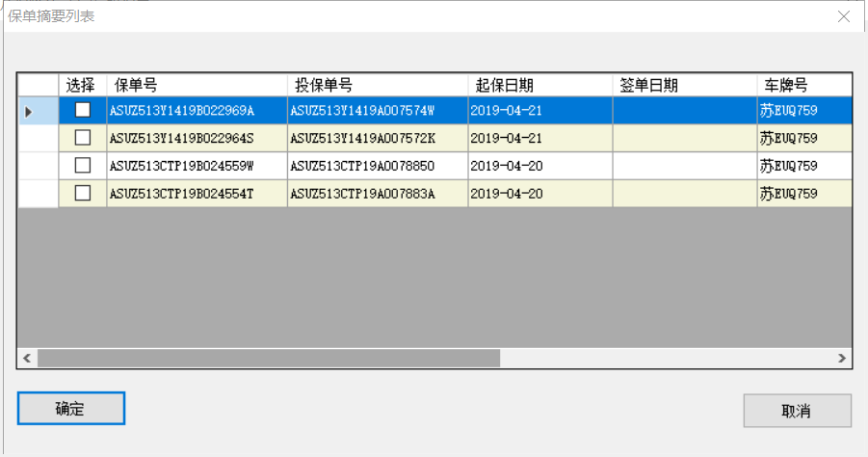The image size is (868, 457).
Task: Click the horizontal scrollbar right arrow
Action: [x=842, y=358]
